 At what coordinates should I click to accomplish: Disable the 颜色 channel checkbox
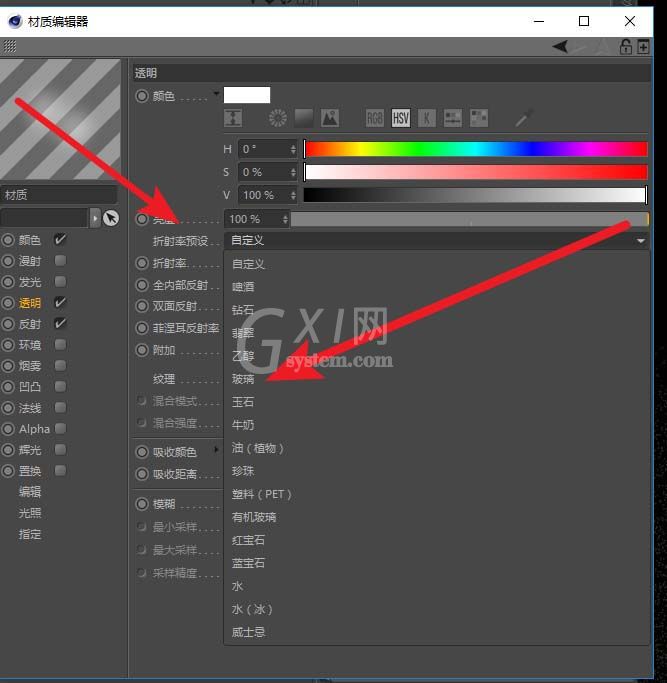click(60, 239)
